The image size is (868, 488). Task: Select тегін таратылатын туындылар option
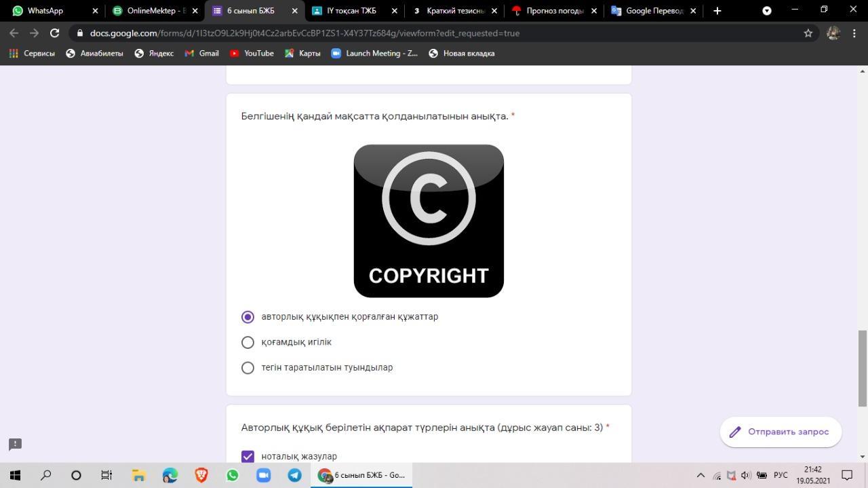point(248,367)
